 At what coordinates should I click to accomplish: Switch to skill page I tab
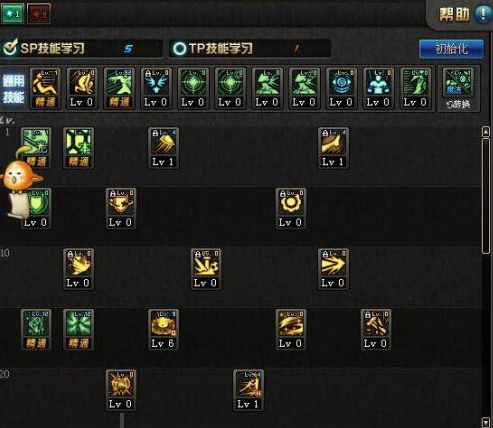click(x=12, y=14)
